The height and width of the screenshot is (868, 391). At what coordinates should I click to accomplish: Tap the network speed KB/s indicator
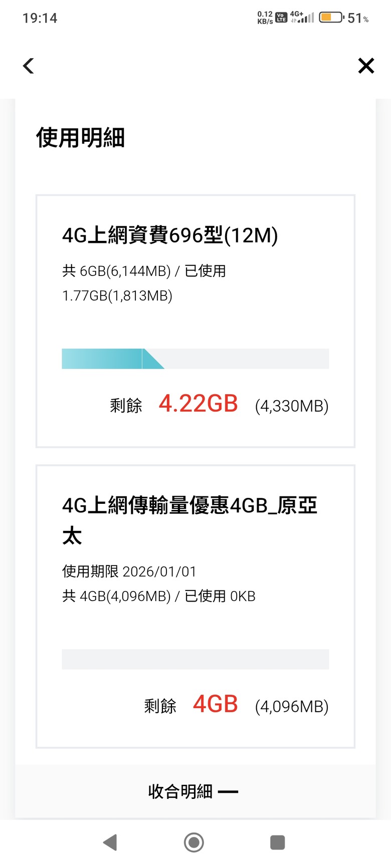pos(265,18)
